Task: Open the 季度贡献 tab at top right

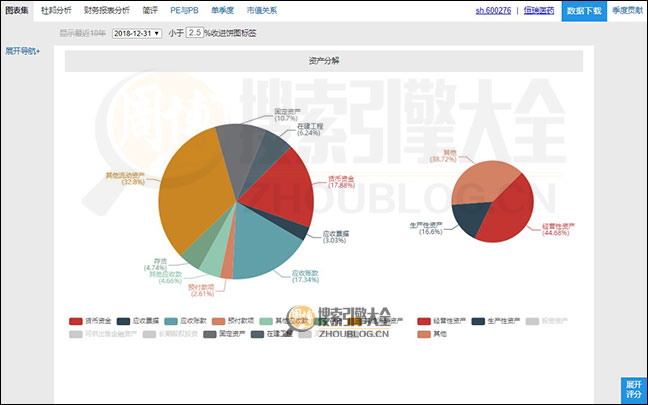Action: click(627, 10)
